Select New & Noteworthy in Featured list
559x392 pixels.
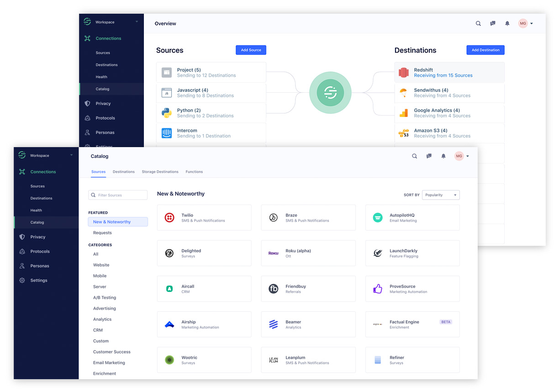[118, 222]
